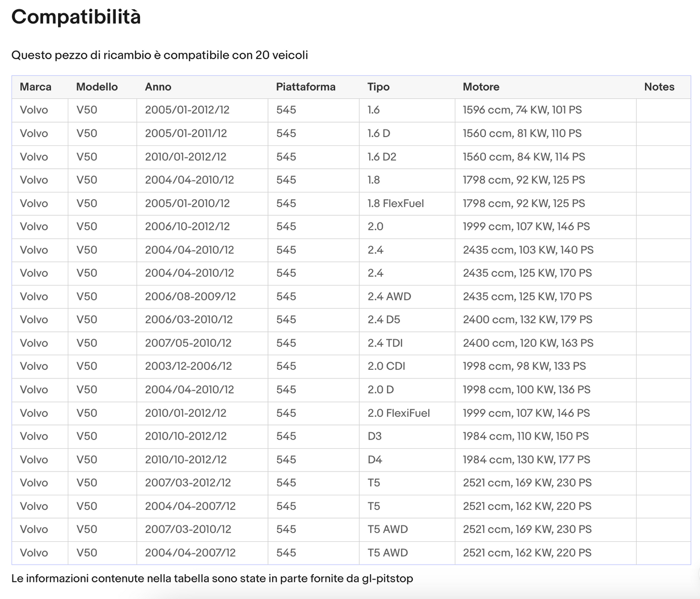Click the Tipo column header
The width and height of the screenshot is (700, 599).
(x=378, y=87)
